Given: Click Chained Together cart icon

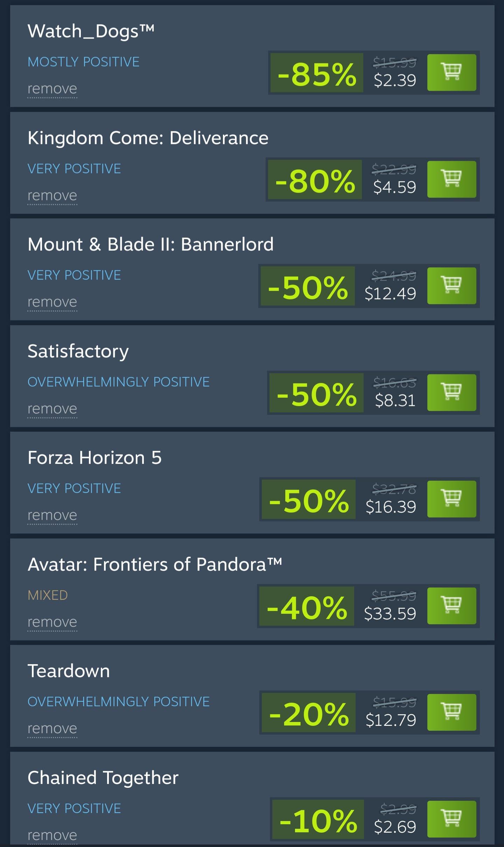Looking at the screenshot, I should pyautogui.click(x=451, y=819).
